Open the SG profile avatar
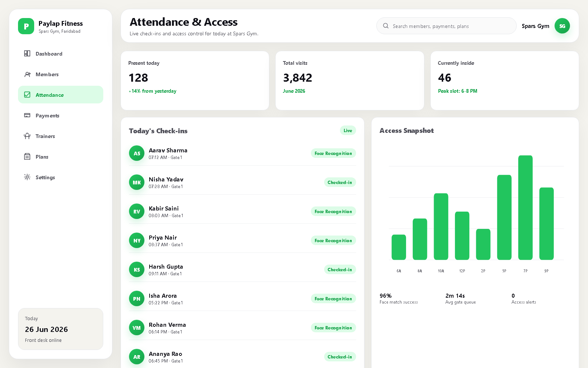Screen dimensions: 588x368 [562, 26]
